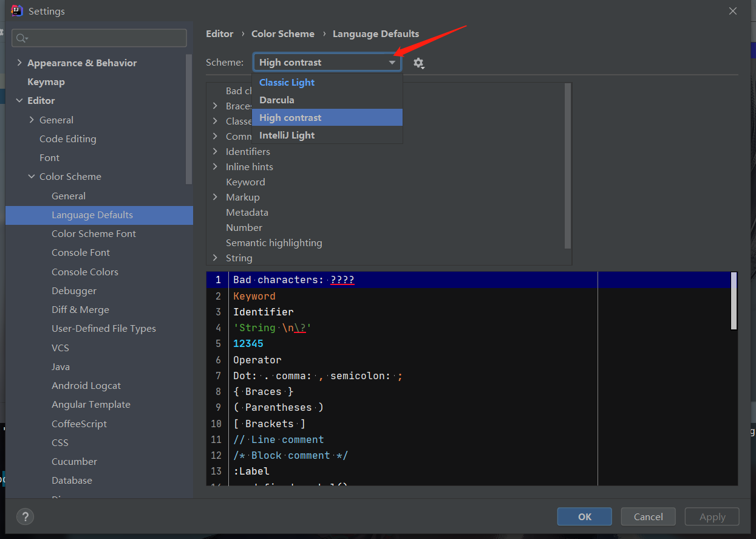Open Cucumber color settings
The height and width of the screenshot is (539, 756).
click(x=74, y=461)
